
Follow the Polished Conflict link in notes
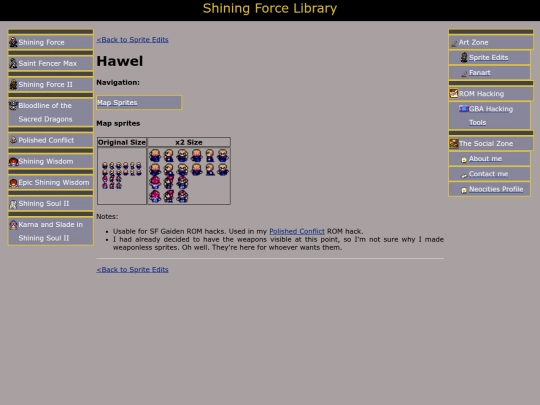297,231
